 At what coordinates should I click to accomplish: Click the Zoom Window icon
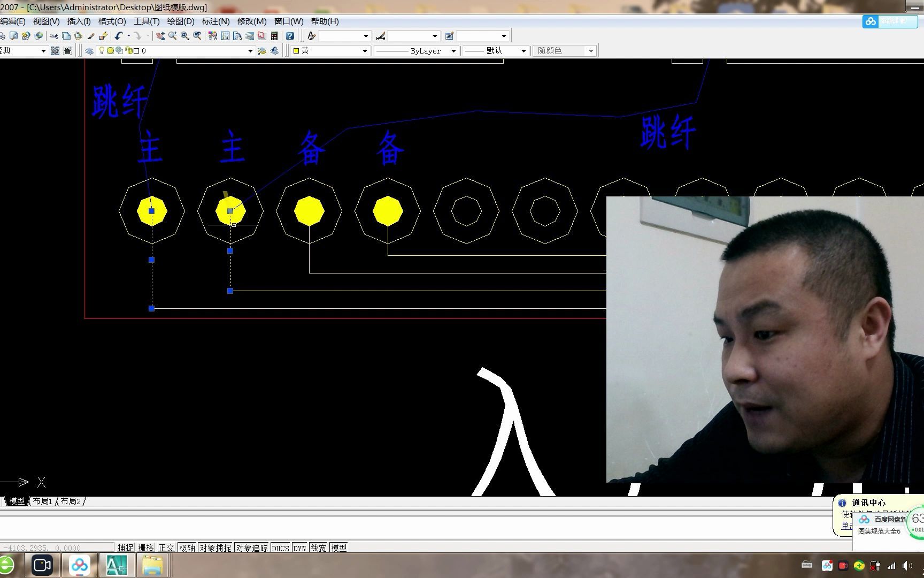[x=185, y=36]
